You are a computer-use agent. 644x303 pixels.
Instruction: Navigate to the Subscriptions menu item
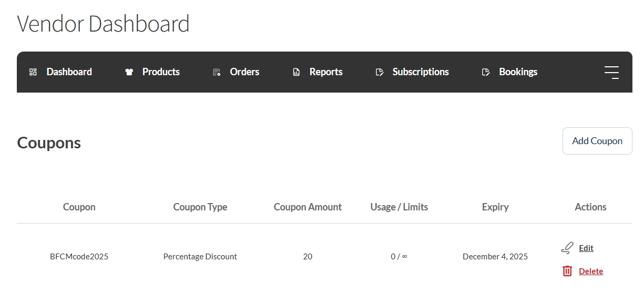pyautogui.click(x=421, y=72)
